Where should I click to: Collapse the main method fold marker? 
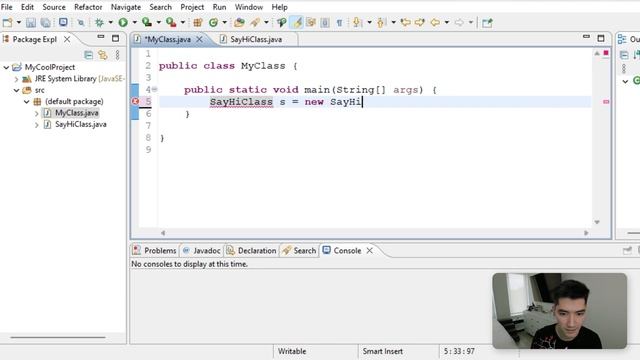155,89
